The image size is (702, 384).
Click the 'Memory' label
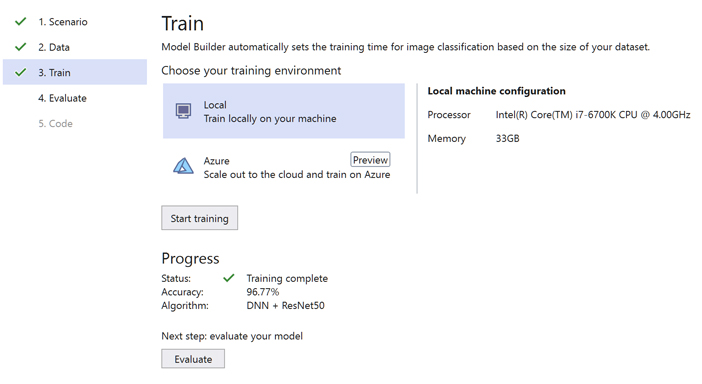pyautogui.click(x=447, y=139)
